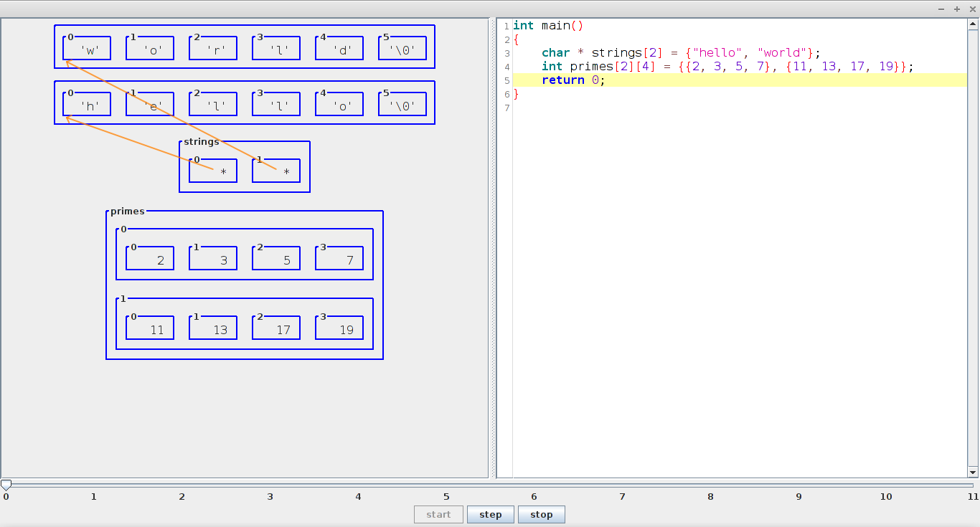
Task: Click the window maximize plus icon
Action: tap(957, 9)
